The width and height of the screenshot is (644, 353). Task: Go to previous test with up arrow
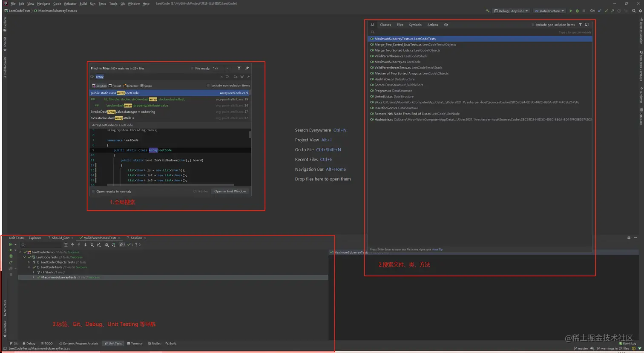coord(79,245)
